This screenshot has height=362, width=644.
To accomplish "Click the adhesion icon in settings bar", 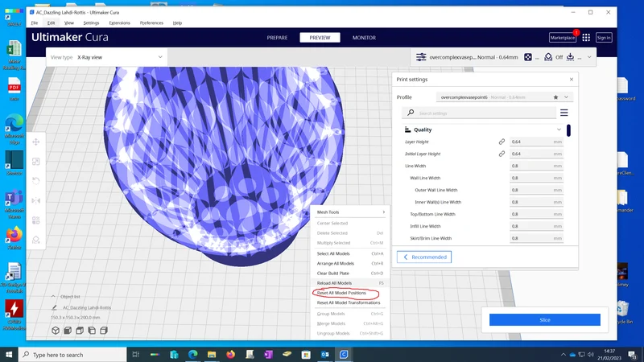I will point(570,57).
